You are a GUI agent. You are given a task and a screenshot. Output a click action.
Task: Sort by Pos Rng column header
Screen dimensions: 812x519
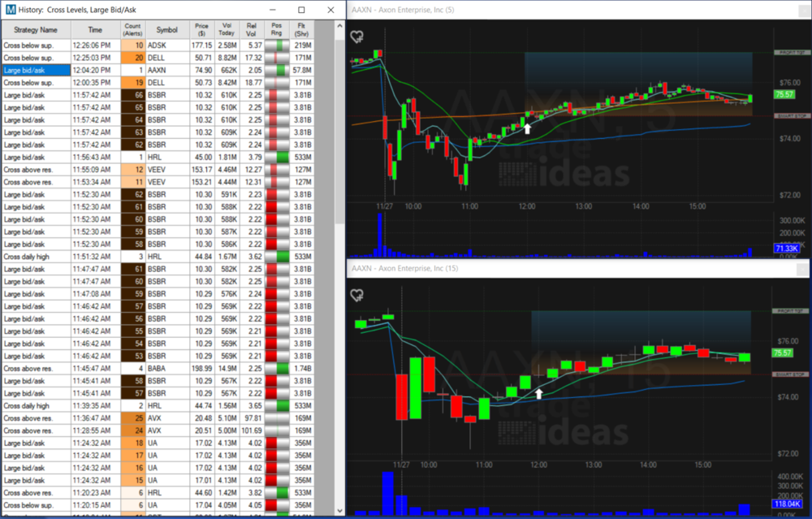point(277,30)
